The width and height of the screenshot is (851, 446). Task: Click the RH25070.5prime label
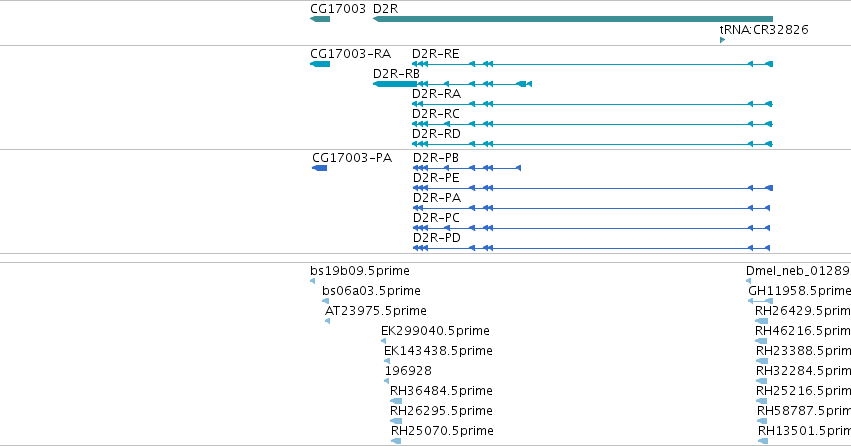point(442,431)
